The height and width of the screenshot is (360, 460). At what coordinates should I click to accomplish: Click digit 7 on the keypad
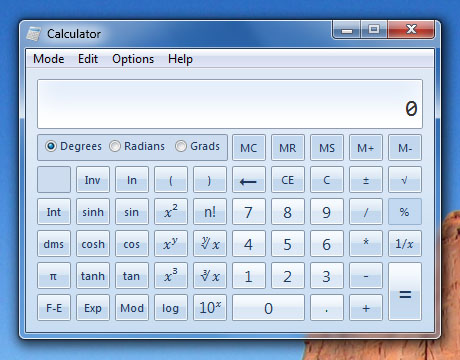pos(249,212)
